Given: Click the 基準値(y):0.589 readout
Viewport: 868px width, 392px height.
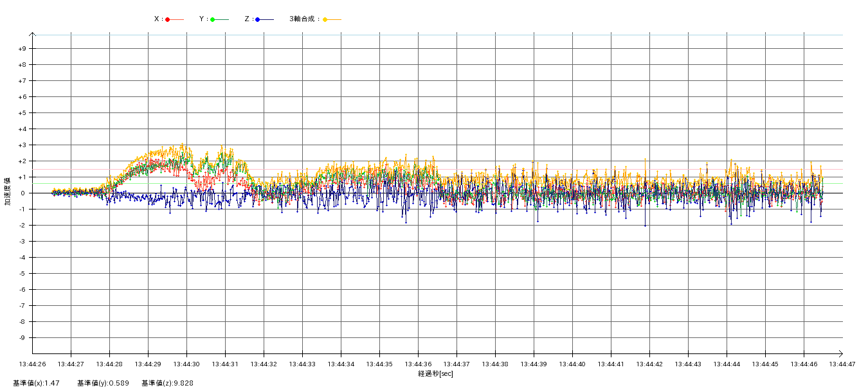Looking at the screenshot, I should click(x=103, y=383).
